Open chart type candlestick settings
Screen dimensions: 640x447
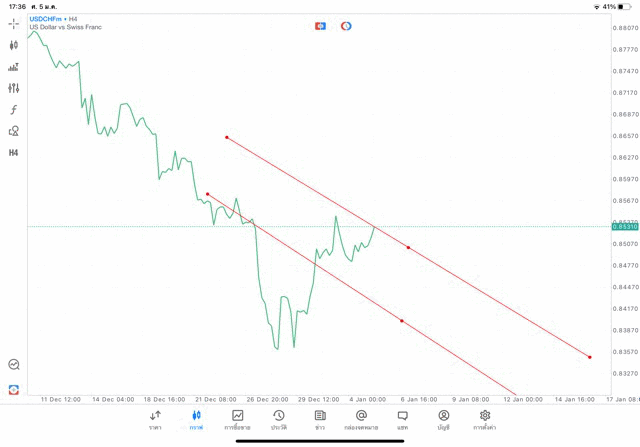click(13, 45)
